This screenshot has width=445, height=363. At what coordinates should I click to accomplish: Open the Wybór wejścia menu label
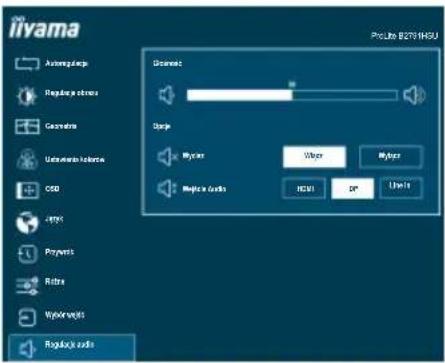[65, 315]
